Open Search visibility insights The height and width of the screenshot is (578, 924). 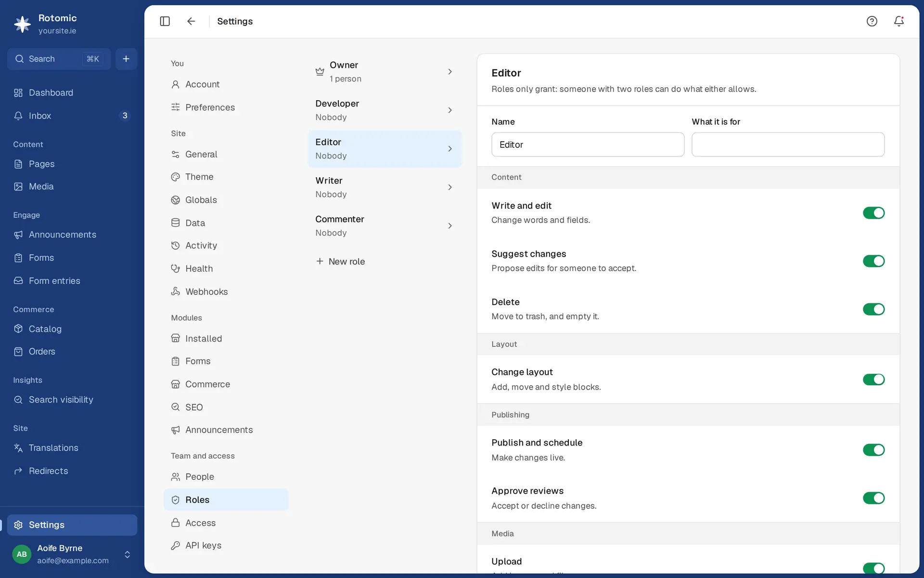[x=72, y=400]
